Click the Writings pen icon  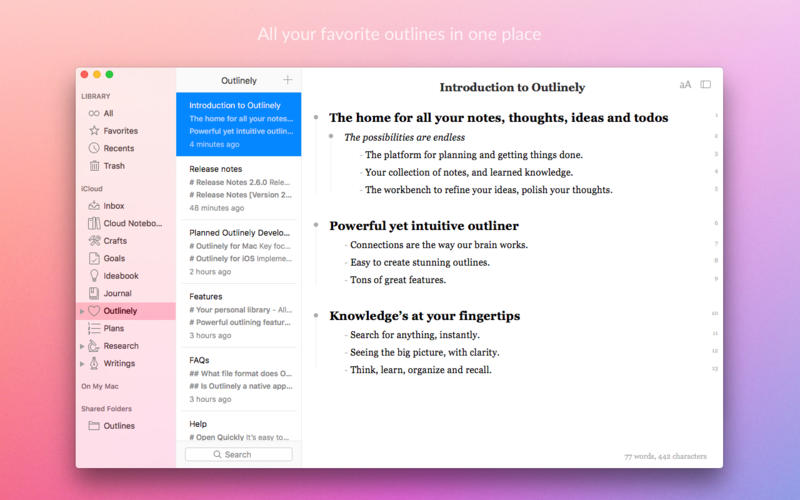click(x=94, y=363)
